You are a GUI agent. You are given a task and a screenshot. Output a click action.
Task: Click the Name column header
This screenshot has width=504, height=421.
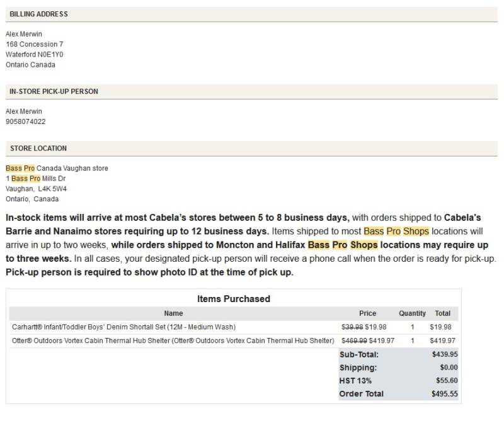pyautogui.click(x=174, y=313)
